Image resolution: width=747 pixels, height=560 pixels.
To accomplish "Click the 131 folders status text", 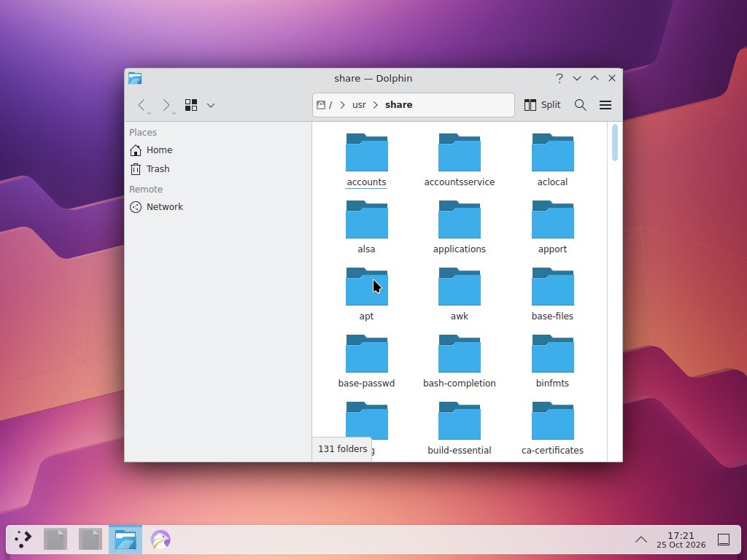I will 343,449.
